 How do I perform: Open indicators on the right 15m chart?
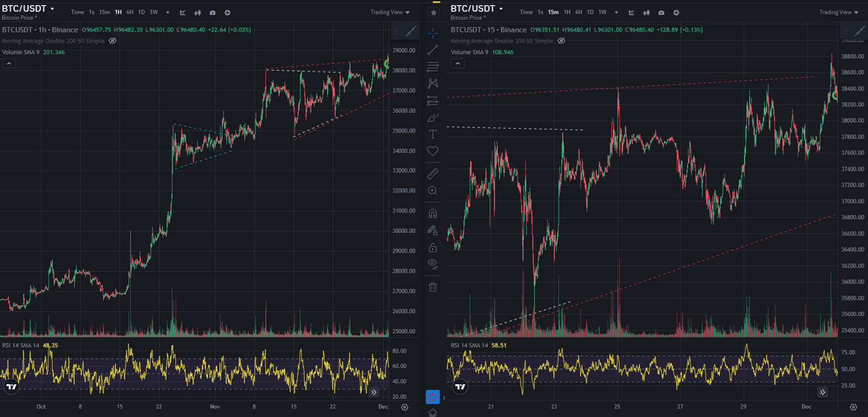[x=631, y=12]
